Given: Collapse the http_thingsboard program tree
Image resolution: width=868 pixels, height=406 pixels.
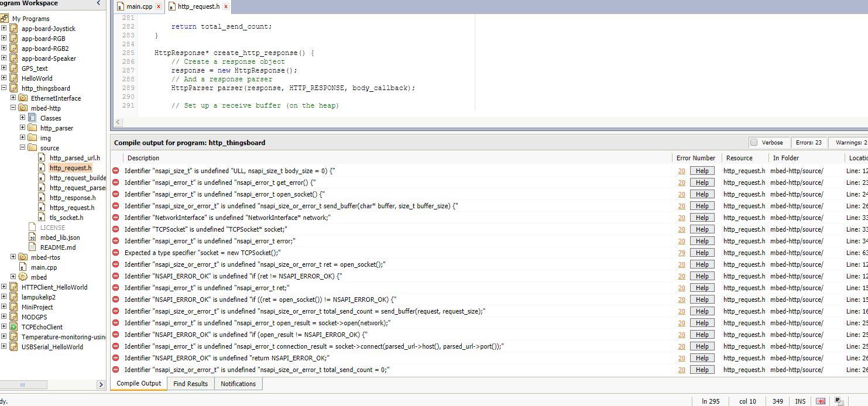Looking at the screenshot, I should [4, 88].
